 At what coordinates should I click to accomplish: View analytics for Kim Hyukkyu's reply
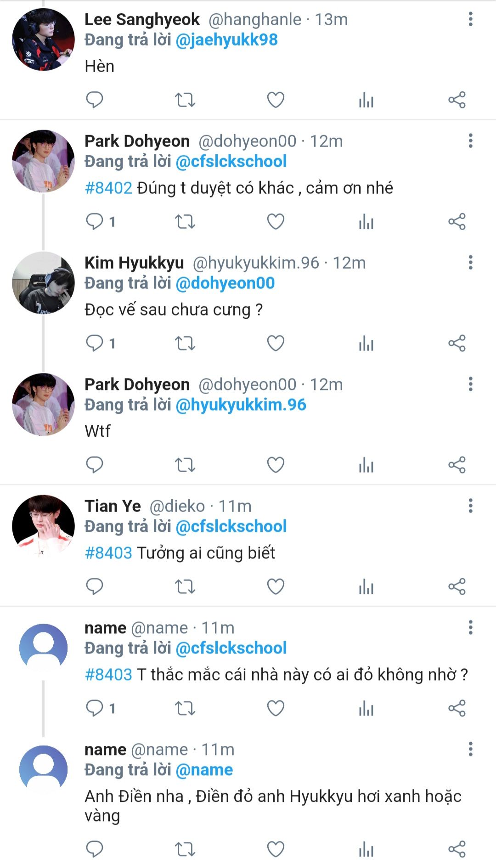point(366,343)
